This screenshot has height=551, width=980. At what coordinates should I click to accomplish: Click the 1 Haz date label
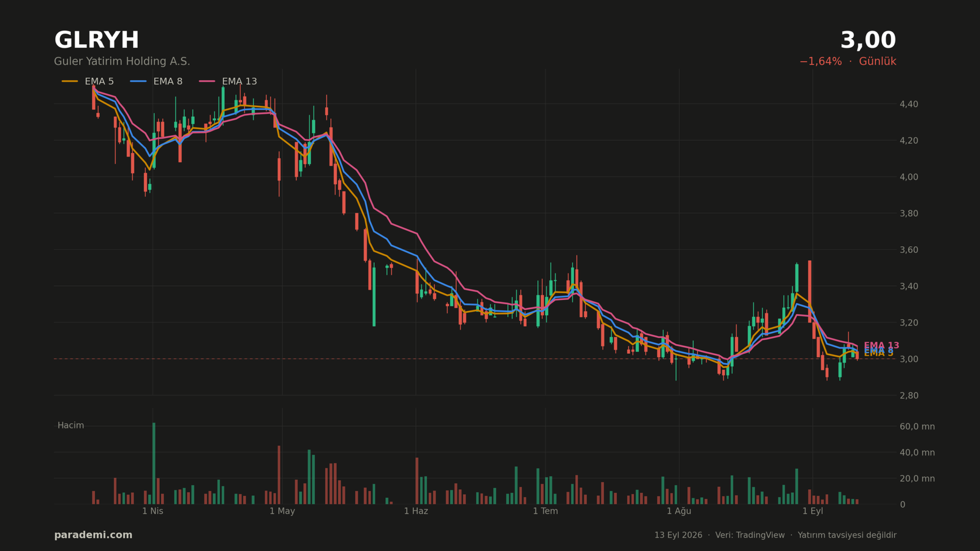click(416, 511)
